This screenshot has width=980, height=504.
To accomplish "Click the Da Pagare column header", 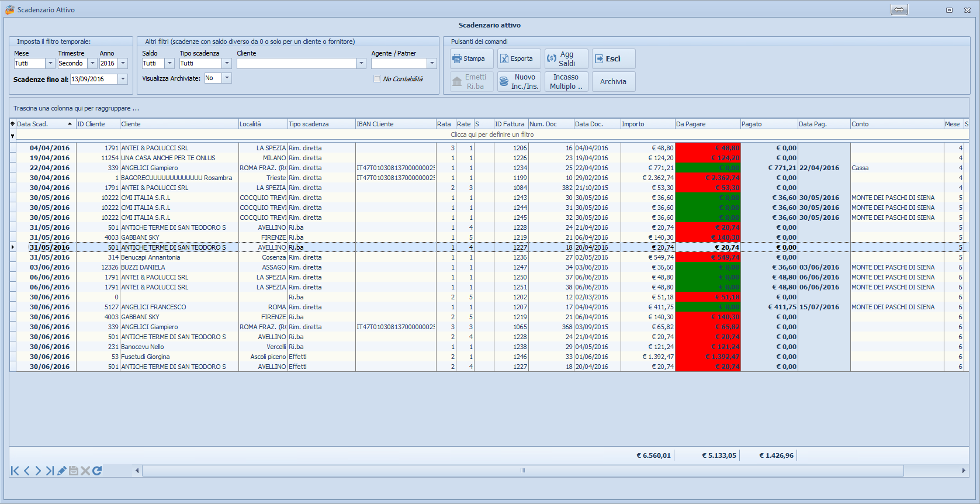I will click(x=708, y=124).
